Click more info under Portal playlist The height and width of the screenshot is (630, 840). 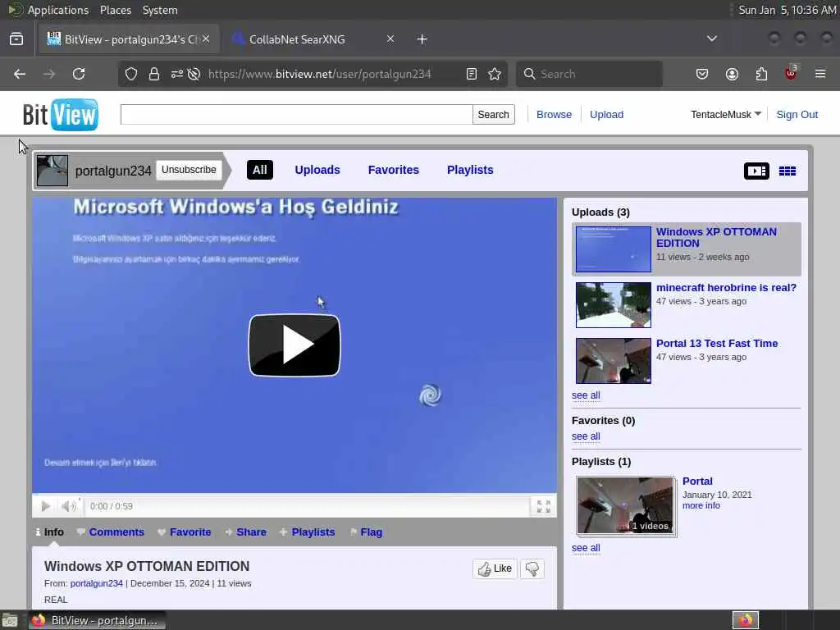[x=701, y=505]
